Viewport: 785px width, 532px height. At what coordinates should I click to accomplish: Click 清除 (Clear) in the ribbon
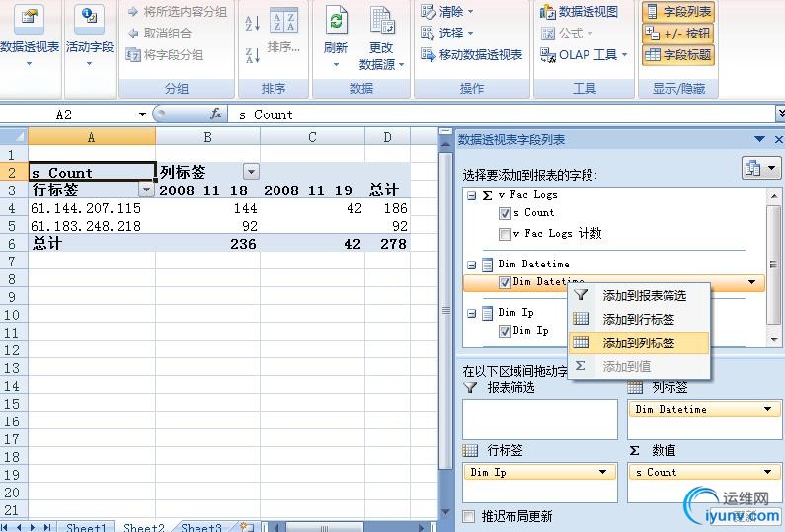pos(446,11)
